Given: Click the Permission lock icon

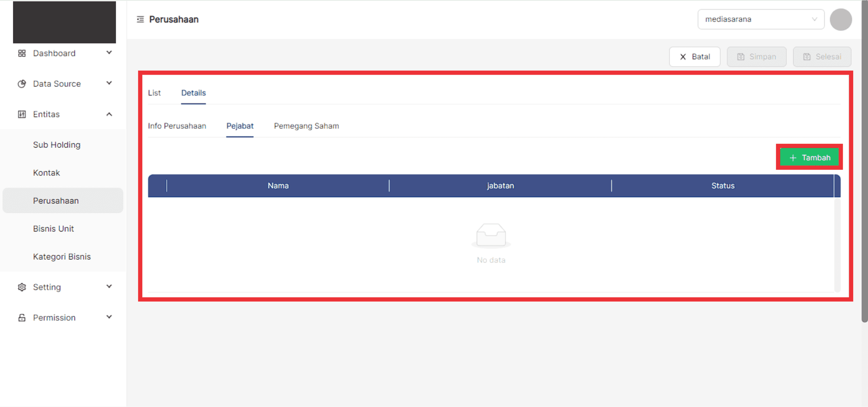Looking at the screenshot, I should coord(22,318).
